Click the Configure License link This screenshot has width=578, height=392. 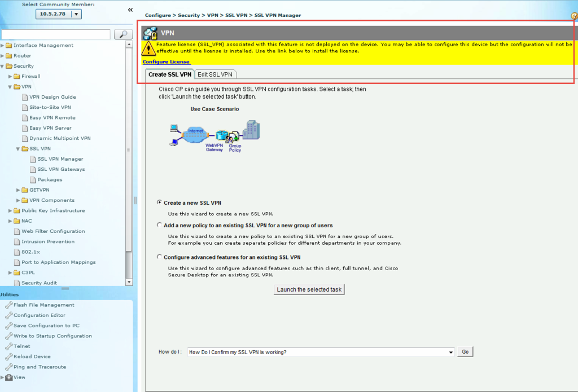167,61
